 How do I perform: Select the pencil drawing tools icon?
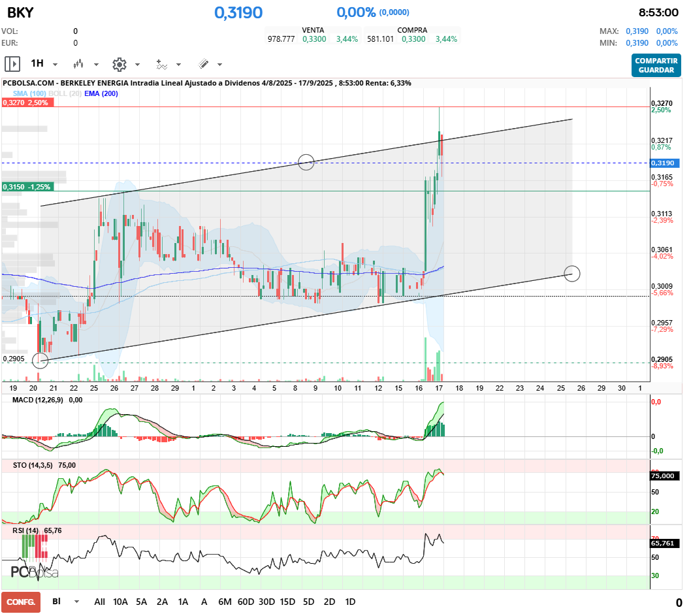tap(203, 64)
